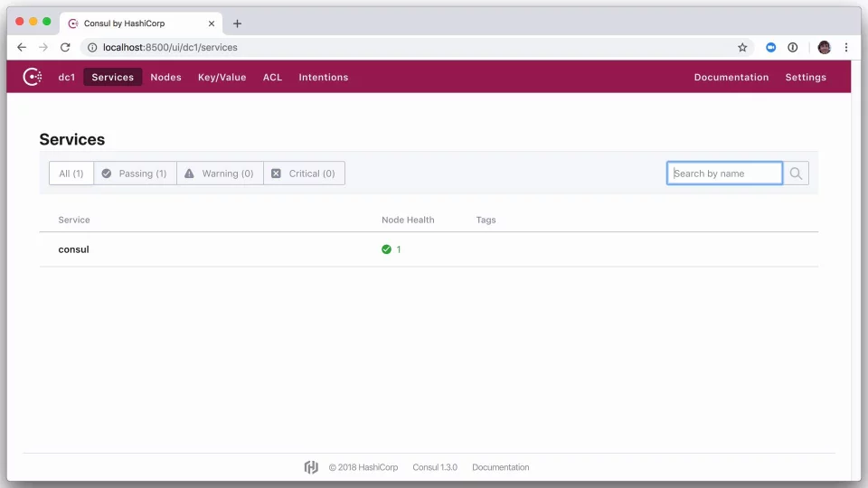Bookmark page with star icon
This screenshot has height=488, width=868.
pos(742,48)
